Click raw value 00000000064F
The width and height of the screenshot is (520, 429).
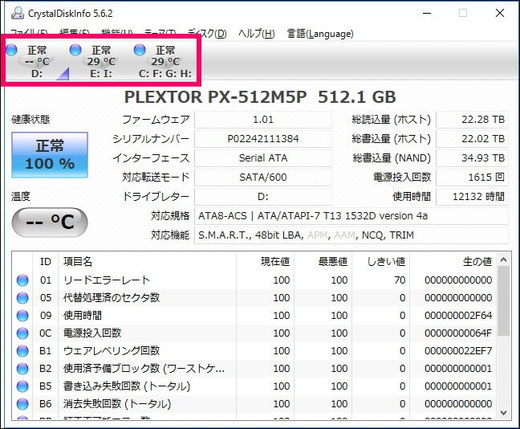click(x=458, y=333)
